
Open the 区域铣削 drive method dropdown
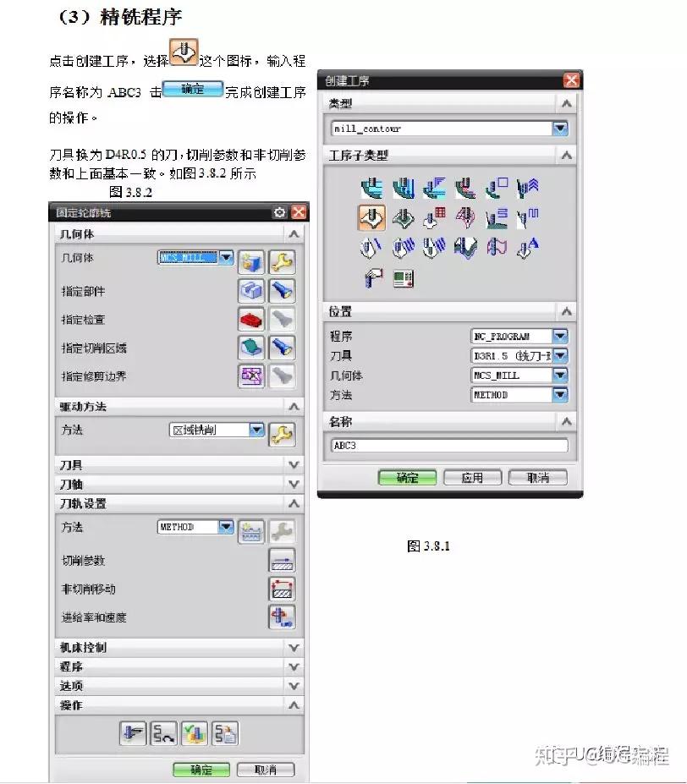[256, 430]
